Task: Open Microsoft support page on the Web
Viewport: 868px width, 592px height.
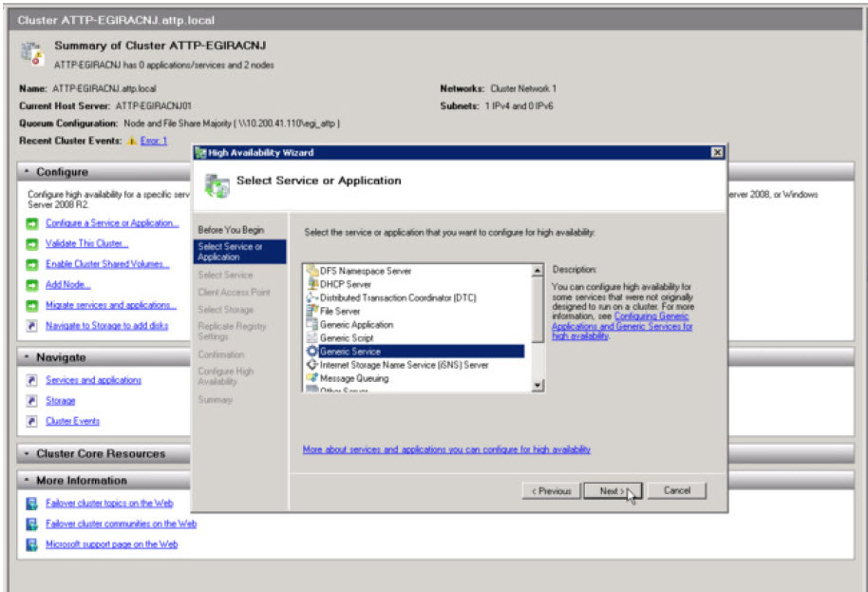Action: (x=111, y=544)
